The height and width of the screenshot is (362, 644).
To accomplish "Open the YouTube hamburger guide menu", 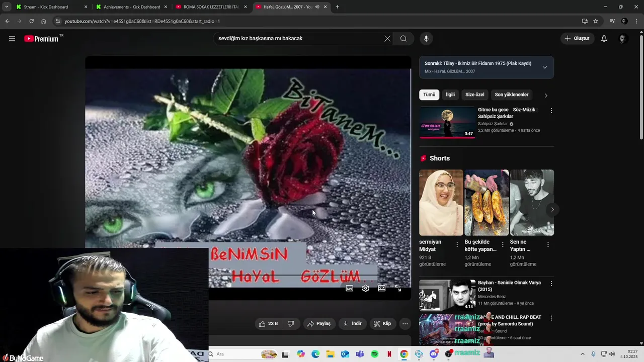I will click(12, 38).
